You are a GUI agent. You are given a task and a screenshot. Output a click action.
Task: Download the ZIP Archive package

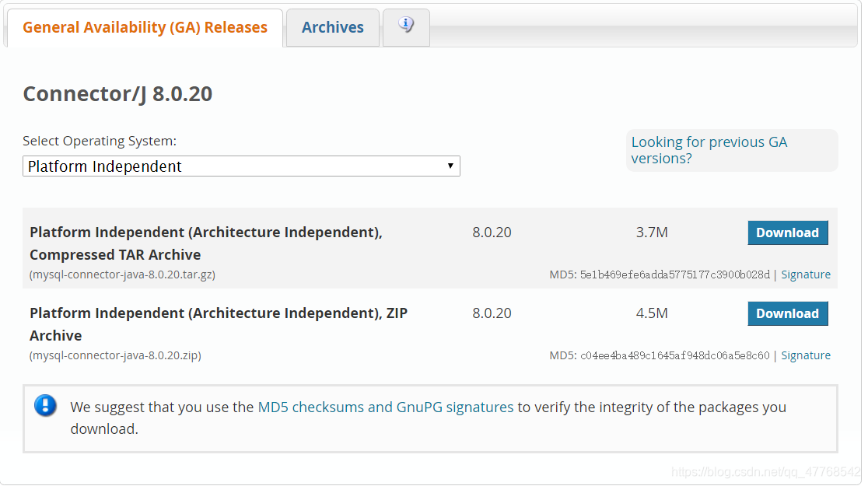788,313
